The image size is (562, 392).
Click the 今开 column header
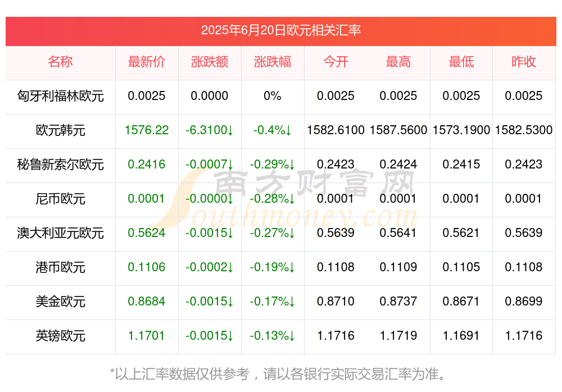click(x=336, y=62)
